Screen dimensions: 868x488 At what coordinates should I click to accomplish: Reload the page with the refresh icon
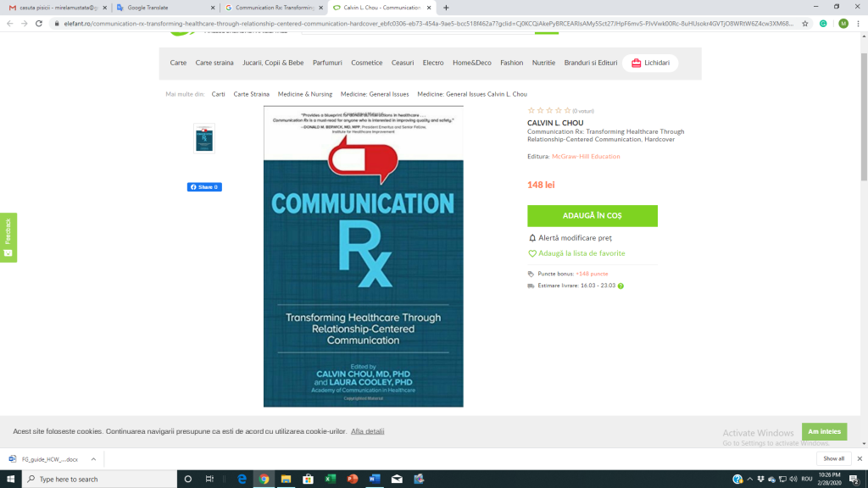tap(39, 24)
